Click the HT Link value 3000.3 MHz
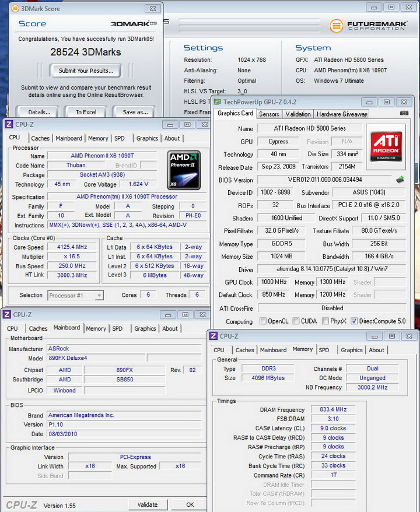Viewport: 420px width, 512px height. tap(72, 275)
